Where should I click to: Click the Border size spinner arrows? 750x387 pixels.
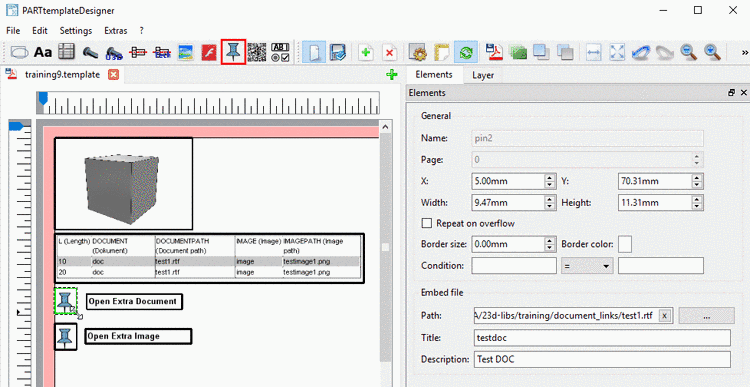point(550,244)
